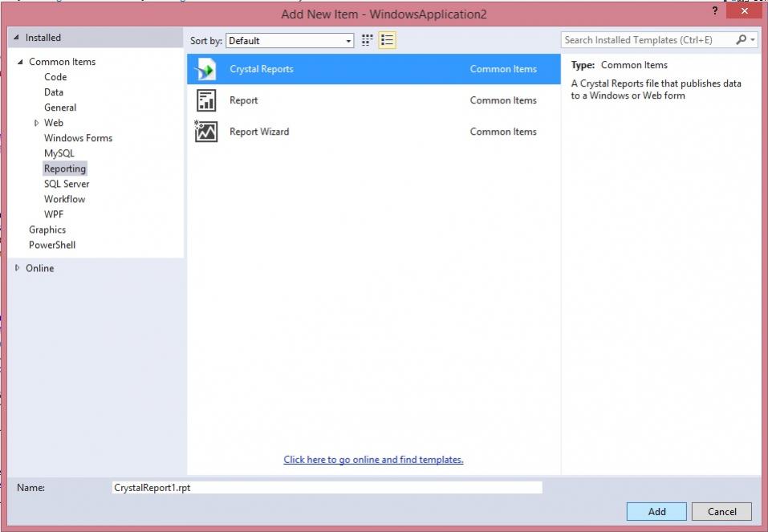Click the Report Wizard row text

click(259, 132)
